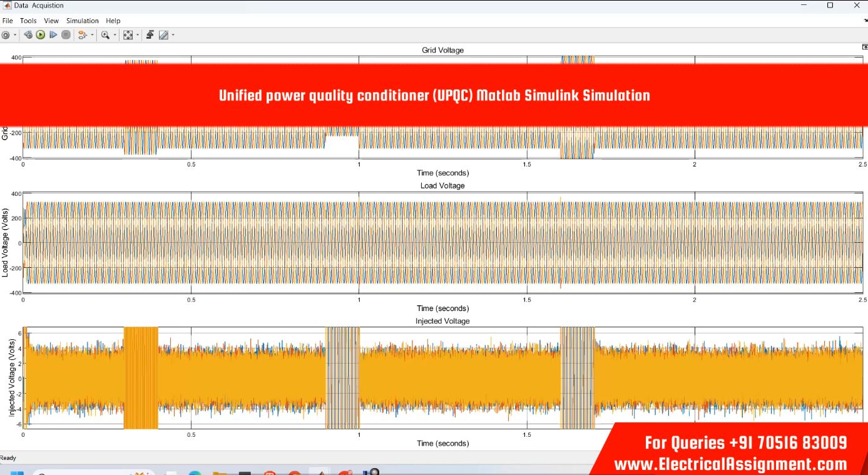
Task: Expand the configuration gear dropdown arrow
Action: tap(14, 35)
